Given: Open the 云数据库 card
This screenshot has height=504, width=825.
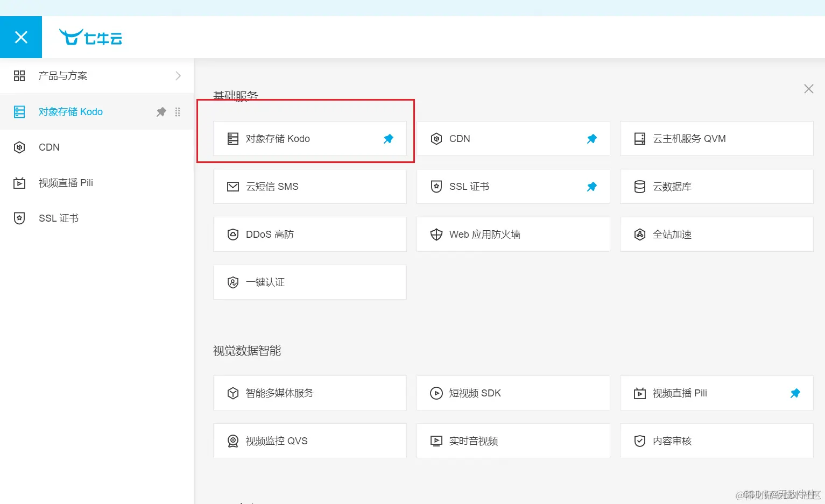Looking at the screenshot, I should [717, 187].
